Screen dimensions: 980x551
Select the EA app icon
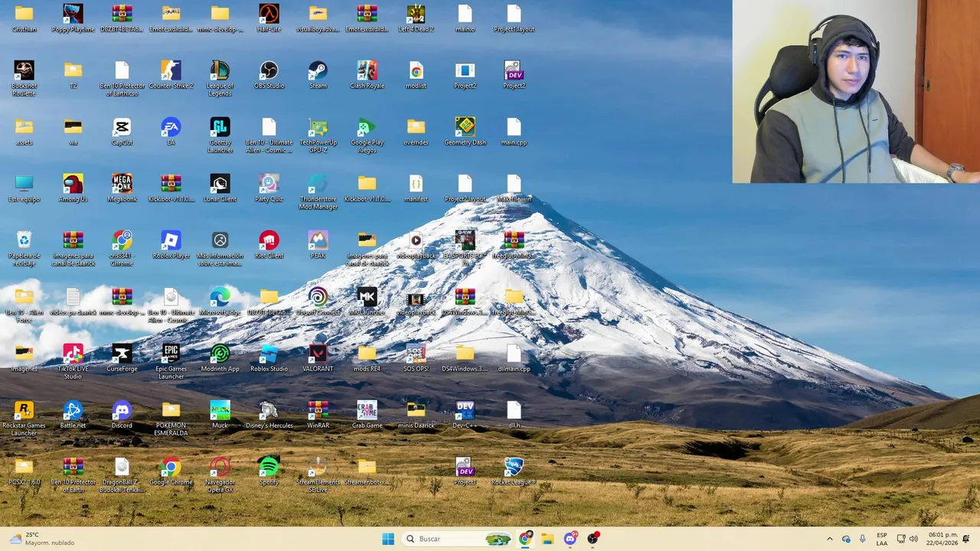pos(171,132)
